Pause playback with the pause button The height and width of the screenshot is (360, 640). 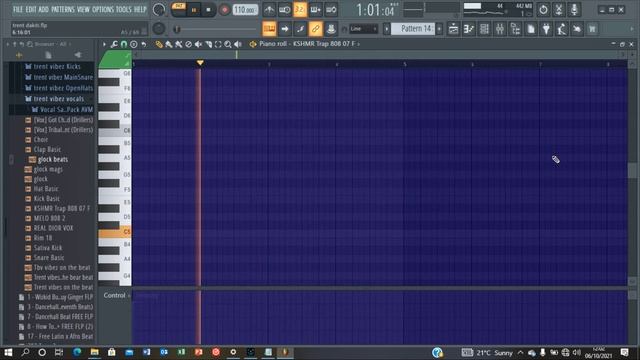194,10
